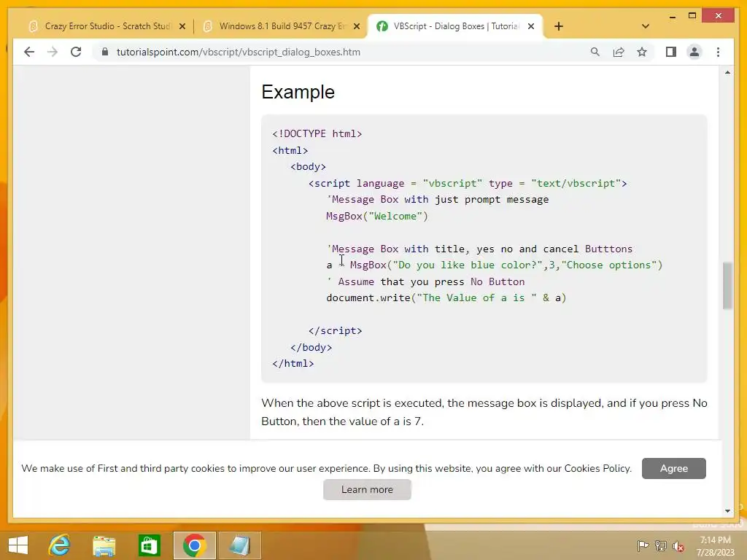
Task: Close the VBScript Dialog Boxes tab
Action: (531, 26)
